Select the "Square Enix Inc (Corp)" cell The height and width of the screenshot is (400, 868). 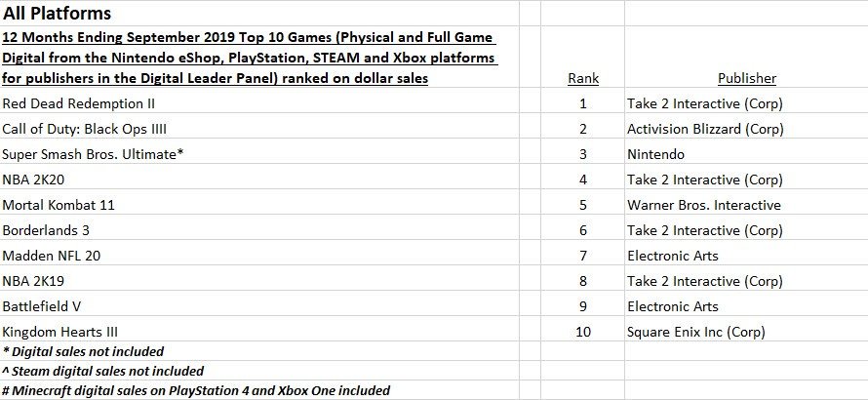point(696,332)
